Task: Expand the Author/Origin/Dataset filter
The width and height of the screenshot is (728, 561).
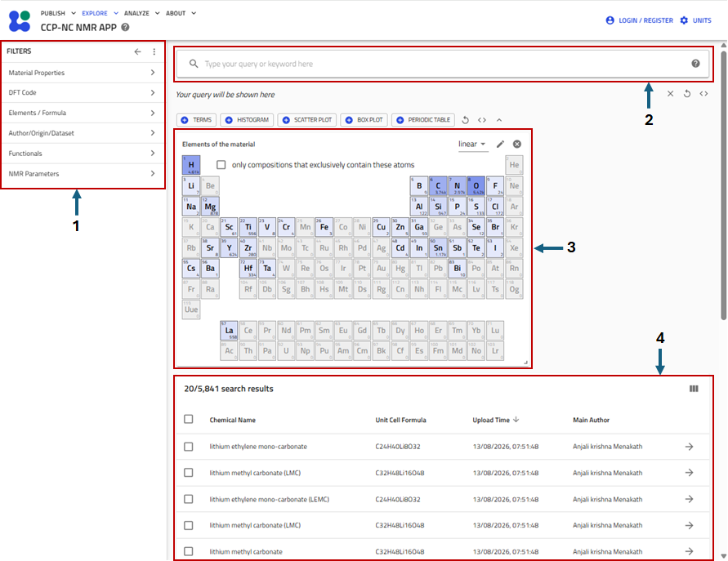Action: (x=83, y=133)
